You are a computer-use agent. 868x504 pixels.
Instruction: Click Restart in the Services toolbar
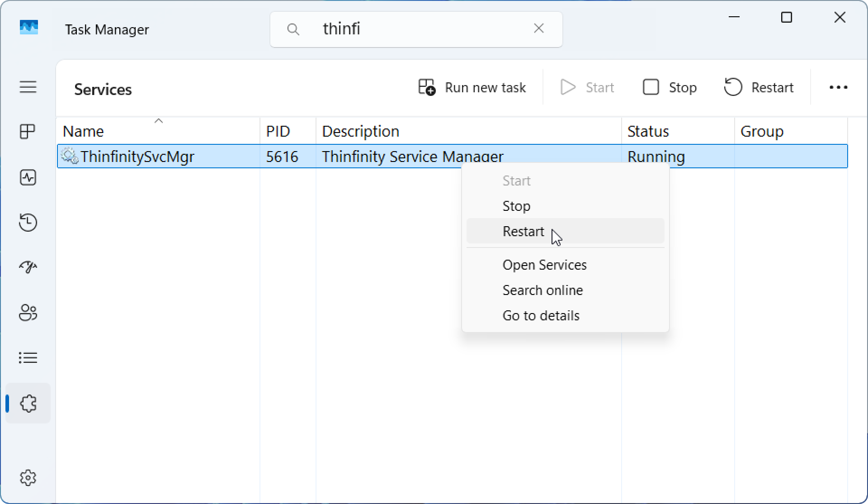tap(759, 87)
